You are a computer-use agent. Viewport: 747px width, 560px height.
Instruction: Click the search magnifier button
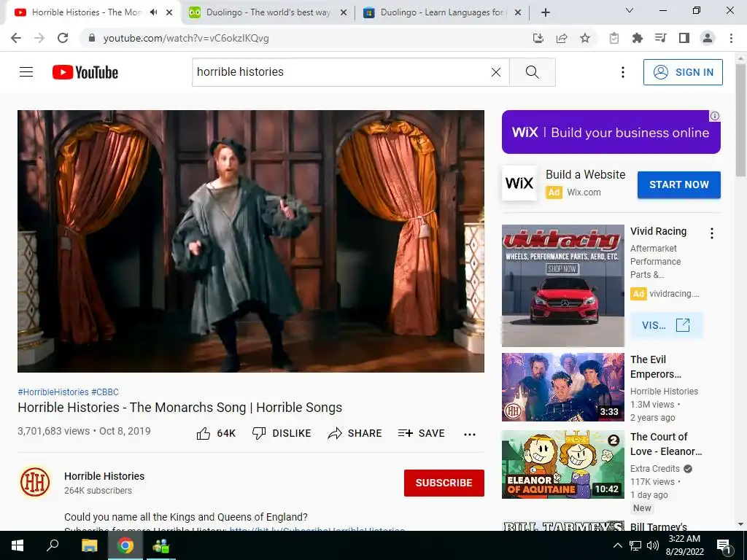coord(532,72)
